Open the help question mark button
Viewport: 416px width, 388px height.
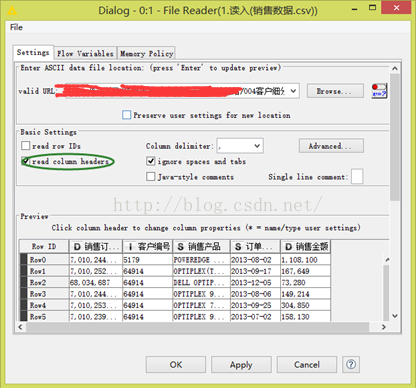pos(351,364)
